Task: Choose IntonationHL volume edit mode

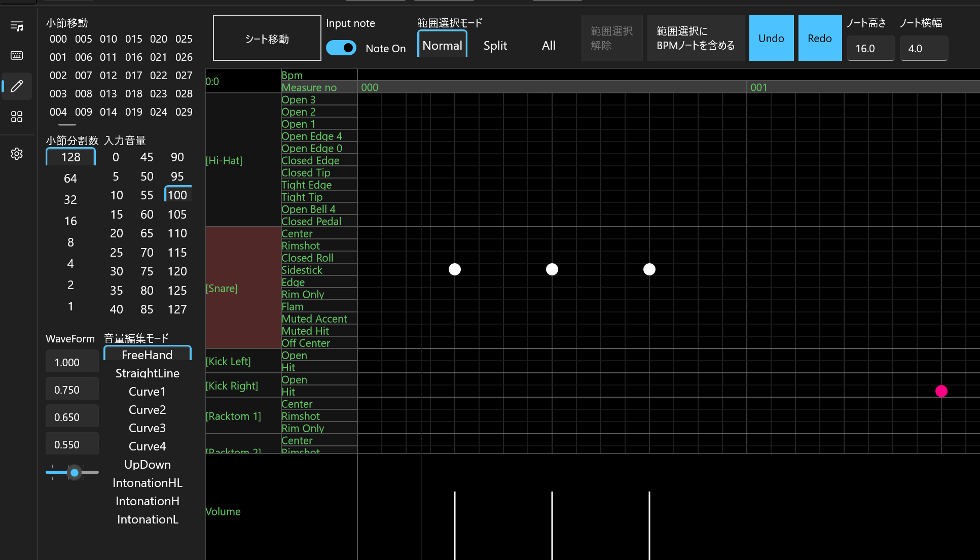Action: pos(148,482)
